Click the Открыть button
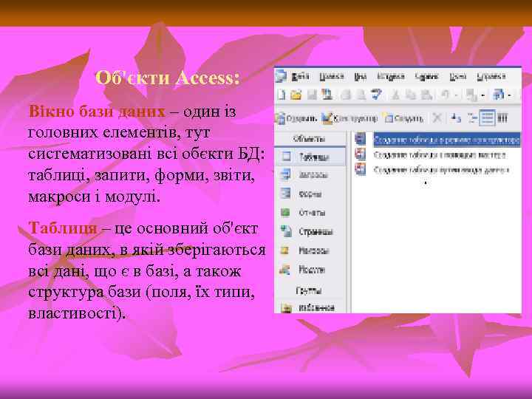Viewport: 532px width, 399px height. 296,118
